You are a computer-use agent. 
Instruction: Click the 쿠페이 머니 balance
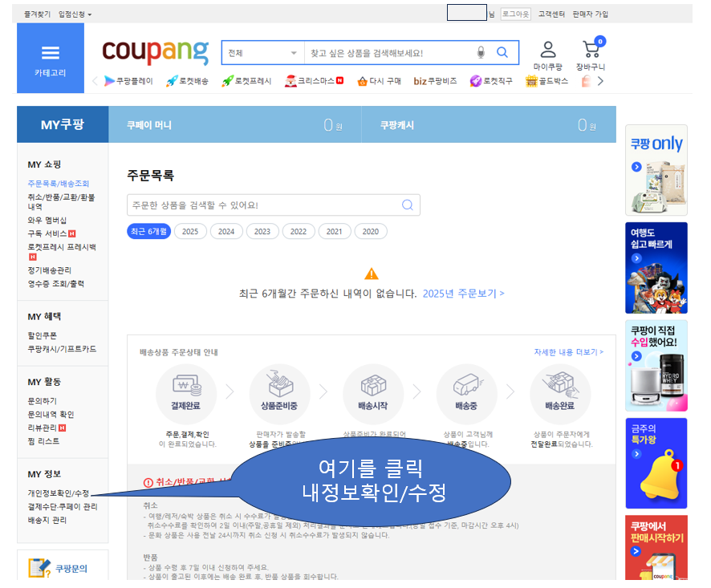235,124
